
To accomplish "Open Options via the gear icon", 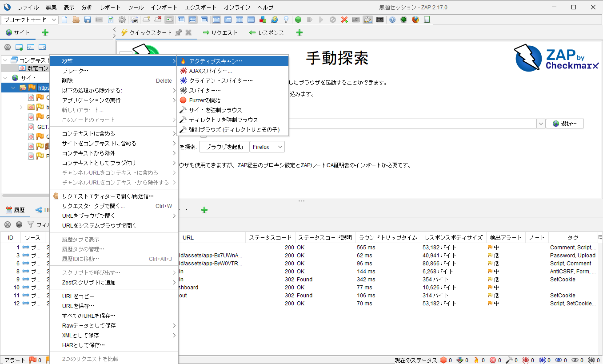I will point(122,20).
